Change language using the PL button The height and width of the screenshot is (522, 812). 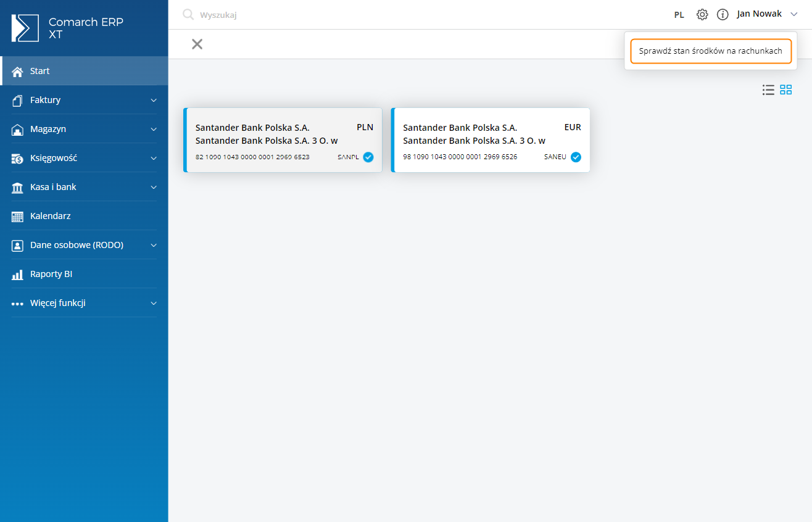pos(679,15)
